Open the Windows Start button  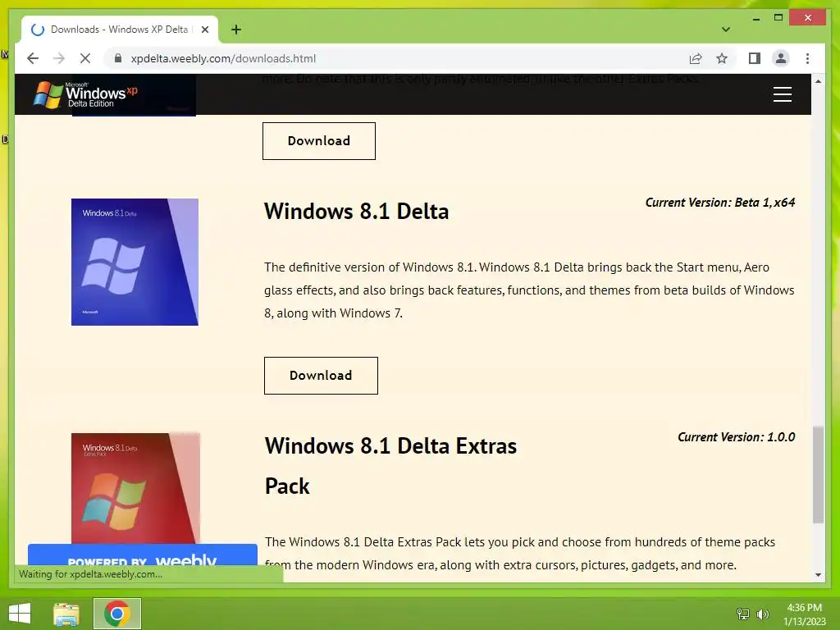tap(20, 614)
